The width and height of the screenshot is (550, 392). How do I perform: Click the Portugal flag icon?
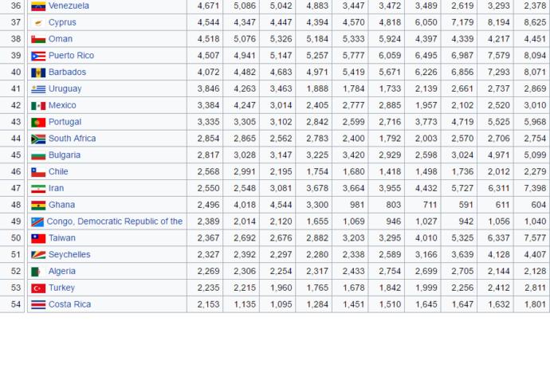tap(38, 123)
